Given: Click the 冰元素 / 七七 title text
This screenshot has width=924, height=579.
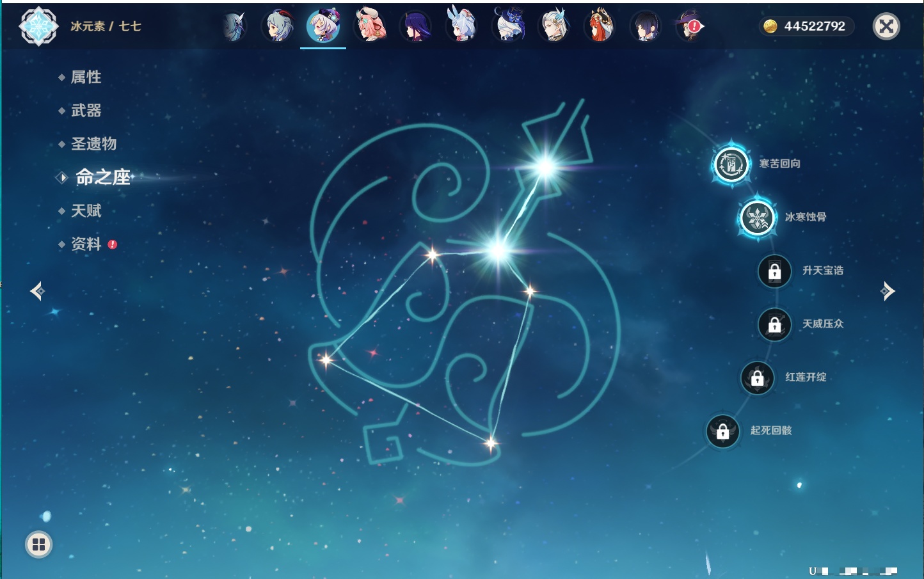Looking at the screenshot, I should [x=106, y=26].
